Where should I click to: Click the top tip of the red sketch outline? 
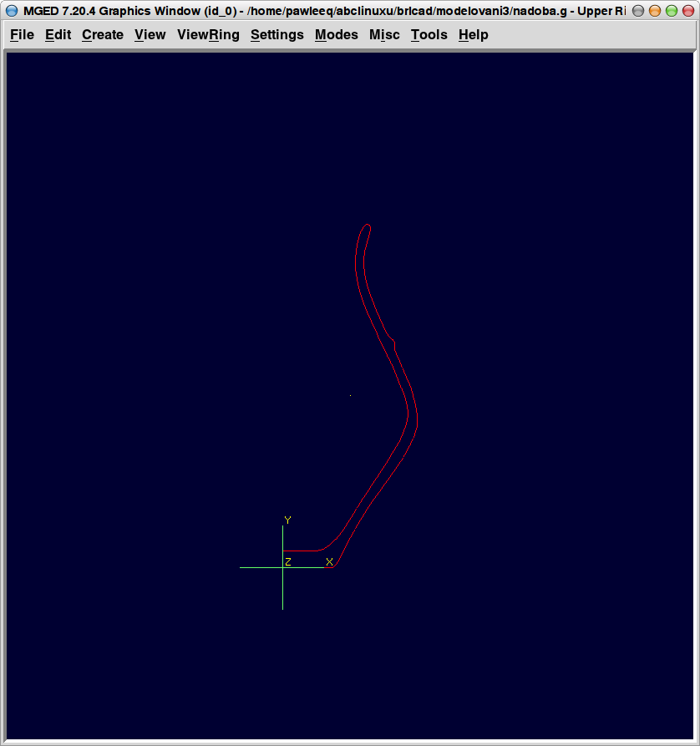(367, 225)
